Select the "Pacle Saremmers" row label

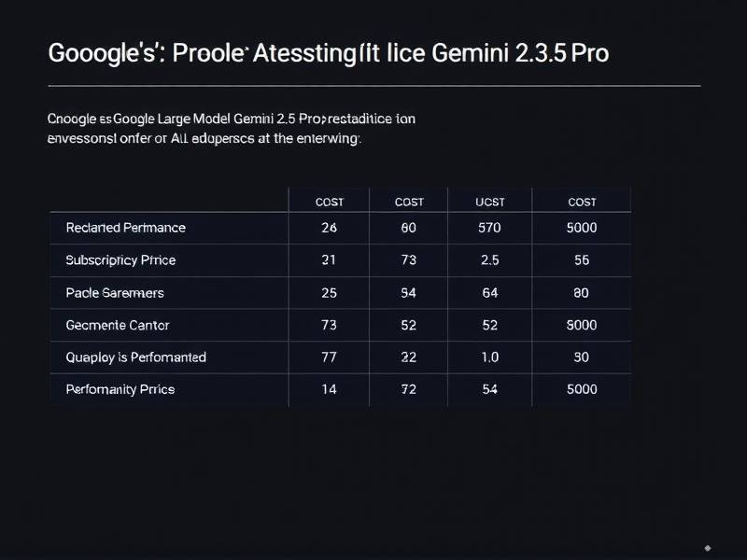[115, 293]
